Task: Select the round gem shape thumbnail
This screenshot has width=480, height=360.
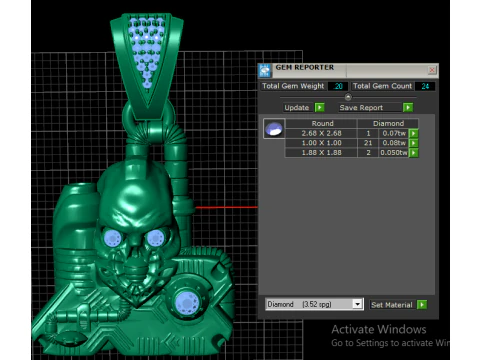Action: click(274, 129)
